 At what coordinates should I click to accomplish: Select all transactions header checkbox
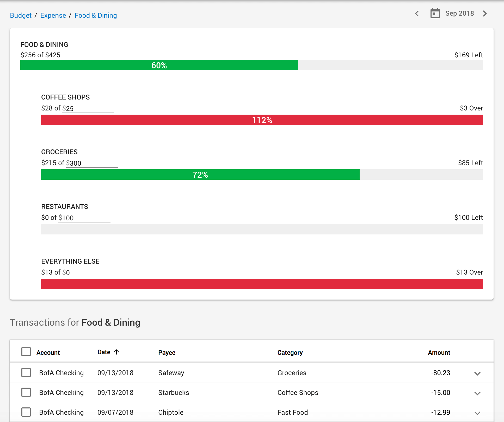click(26, 352)
